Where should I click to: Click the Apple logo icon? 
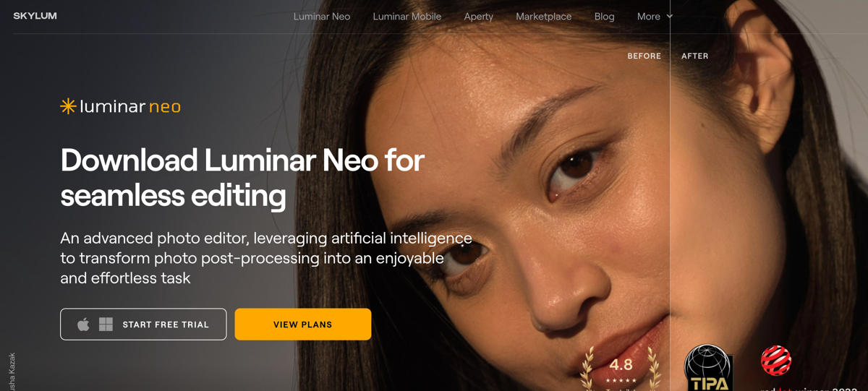pos(84,325)
